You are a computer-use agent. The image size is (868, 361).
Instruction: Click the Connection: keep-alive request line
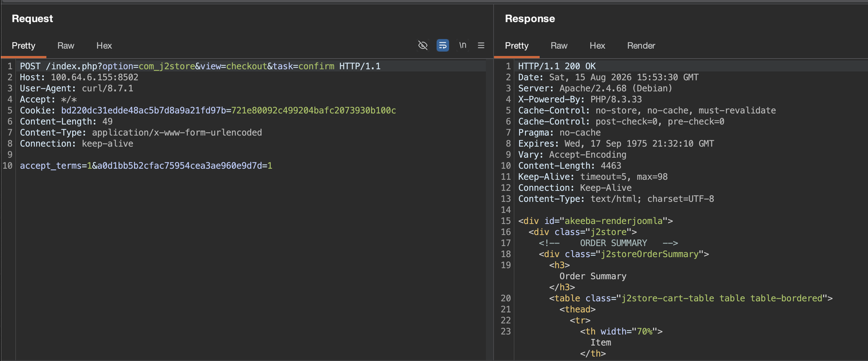(x=76, y=143)
